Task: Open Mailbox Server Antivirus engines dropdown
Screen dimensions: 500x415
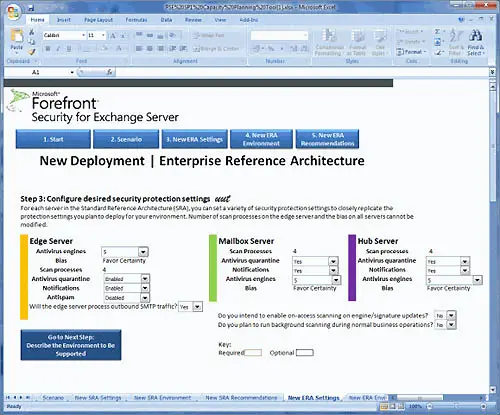Action: [x=336, y=280]
